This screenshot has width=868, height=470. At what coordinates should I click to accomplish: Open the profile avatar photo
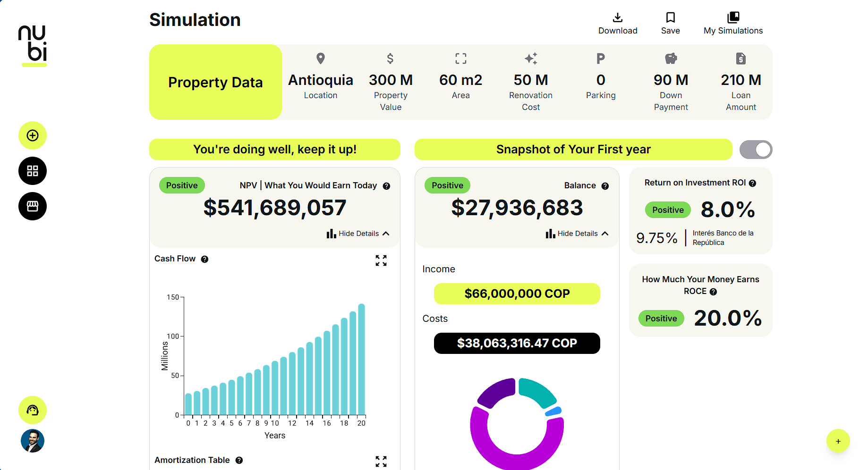32,441
